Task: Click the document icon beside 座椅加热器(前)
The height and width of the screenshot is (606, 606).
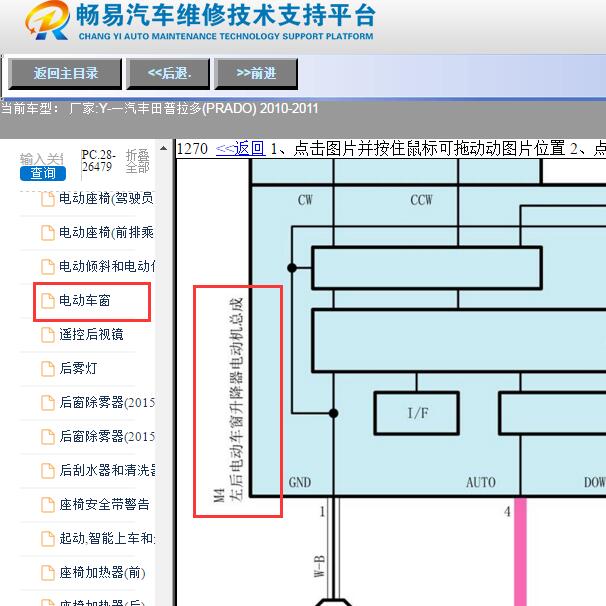Action: (x=48, y=573)
